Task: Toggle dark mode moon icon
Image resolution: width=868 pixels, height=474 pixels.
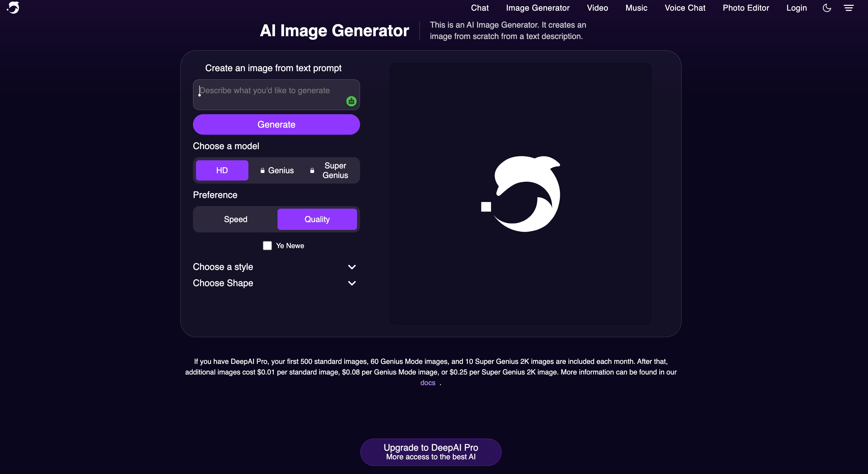Action: pyautogui.click(x=826, y=8)
